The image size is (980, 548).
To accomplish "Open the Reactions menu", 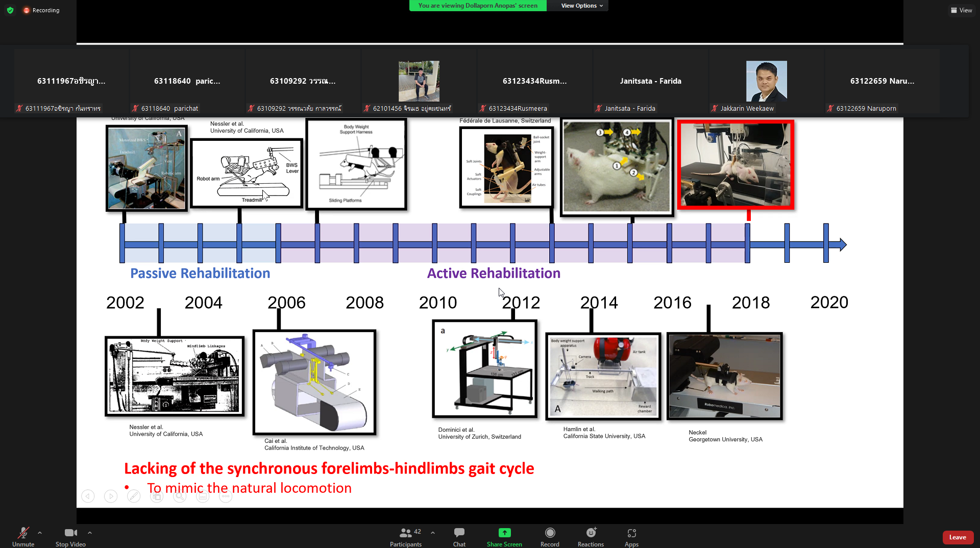I will click(x=591, y=536).
